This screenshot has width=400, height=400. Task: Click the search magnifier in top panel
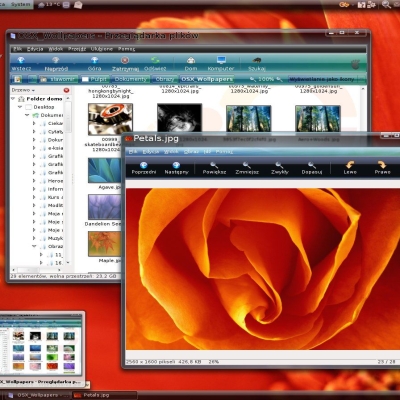386,5
